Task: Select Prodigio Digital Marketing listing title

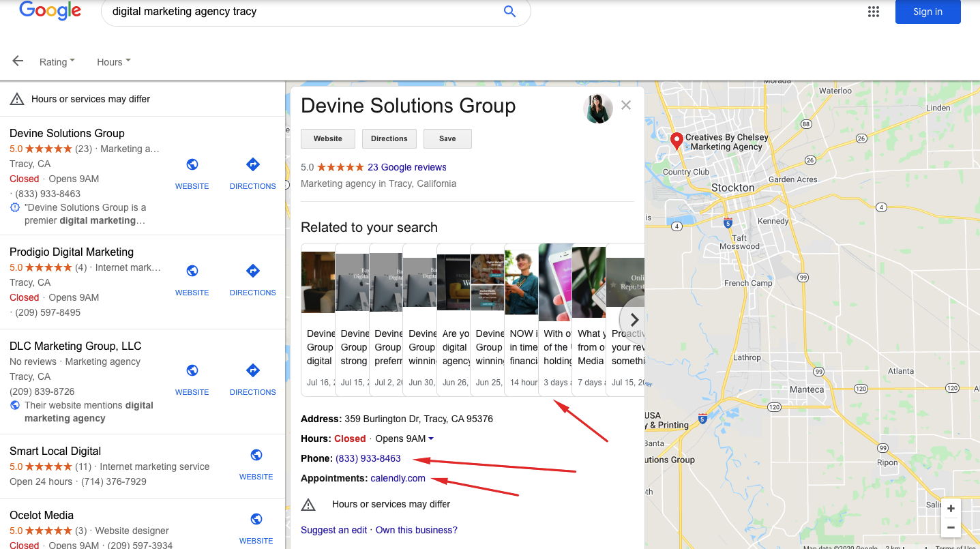Action: tap(72, 252)
